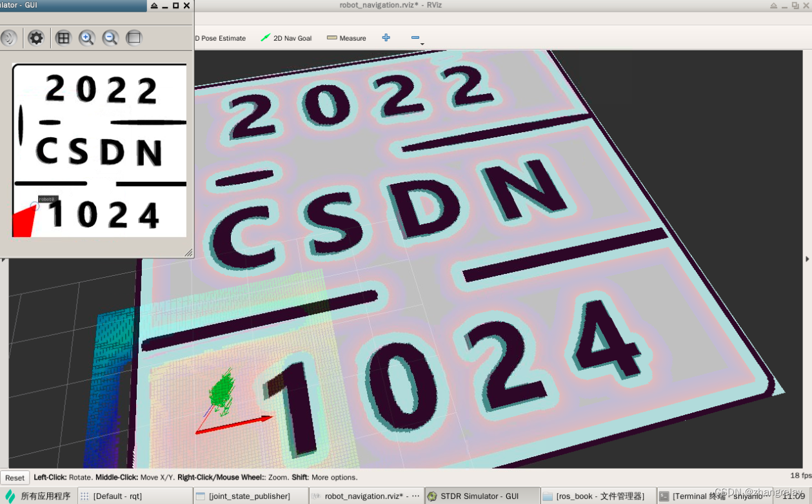Image resolution: width=812 pixels, height=504 pixels.
Task: Switch to Default - rqt taskbar window
Action: tap(135, 496)
